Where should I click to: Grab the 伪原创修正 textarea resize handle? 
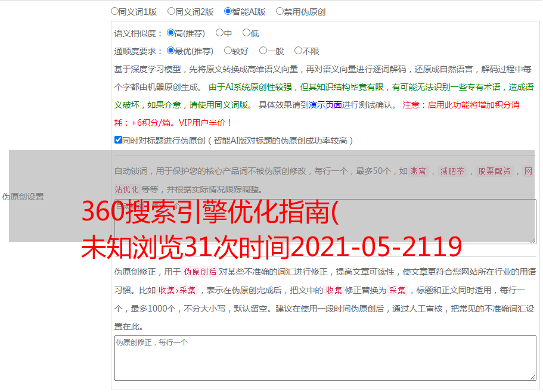[533, 378]
